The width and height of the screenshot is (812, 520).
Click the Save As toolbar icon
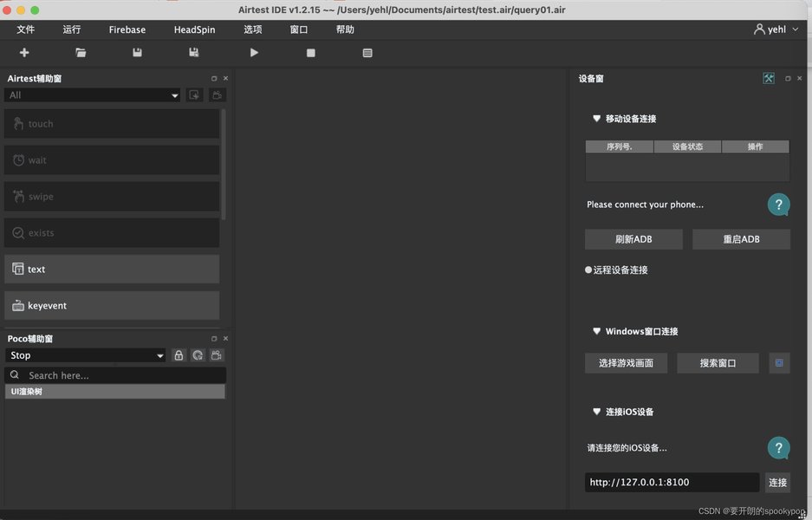193,52
